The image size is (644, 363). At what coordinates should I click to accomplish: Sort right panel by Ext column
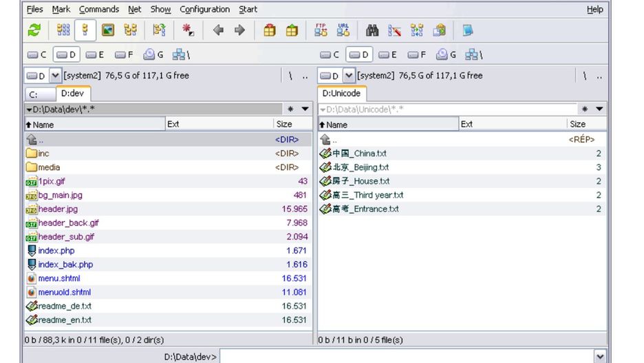point(513,124)
